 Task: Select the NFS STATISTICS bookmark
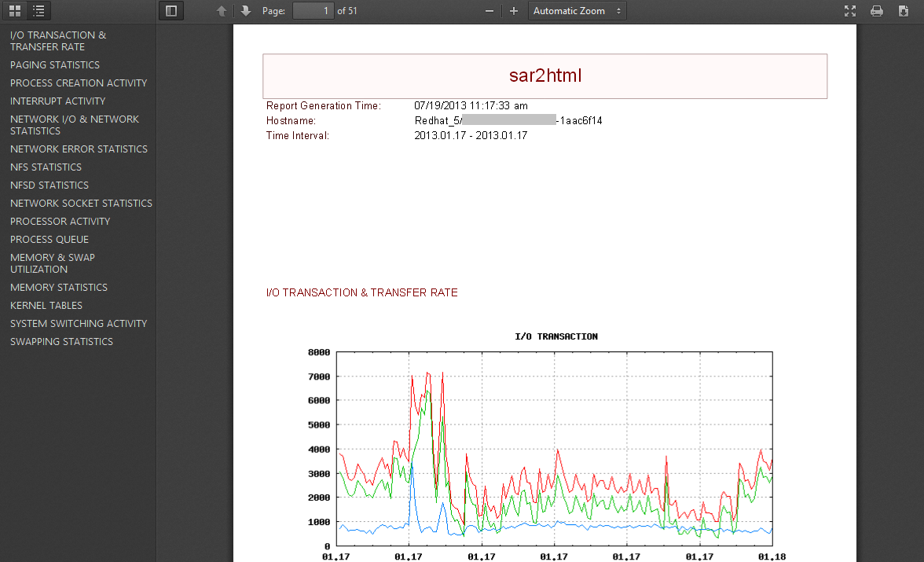click(46, 167)
